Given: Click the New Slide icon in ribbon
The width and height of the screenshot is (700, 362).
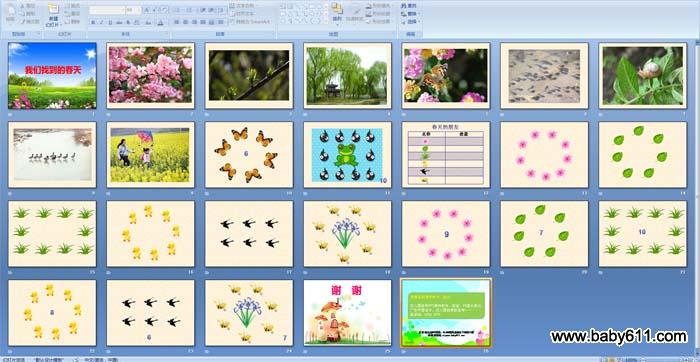Looking at the screenshot, I should click(x=53, y=9).
